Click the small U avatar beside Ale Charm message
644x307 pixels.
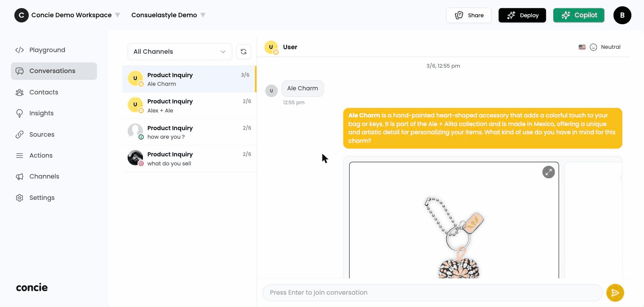click(271, 91)
